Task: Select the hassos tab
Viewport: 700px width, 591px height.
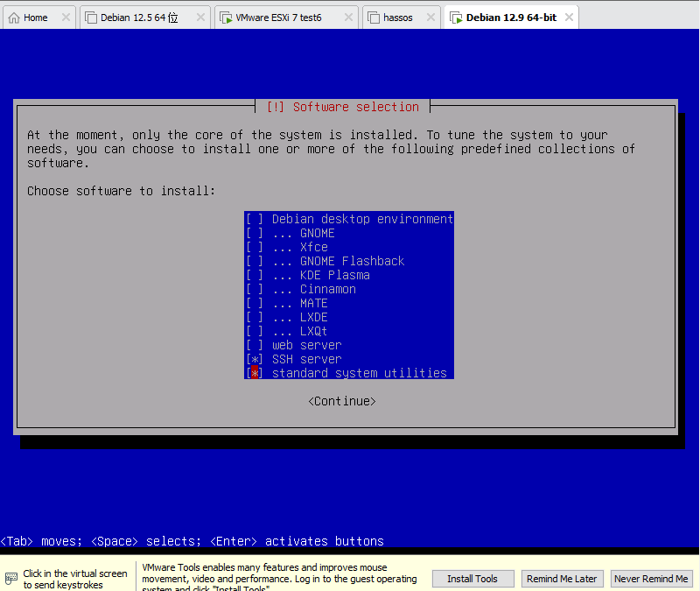Action: (396, 16)
